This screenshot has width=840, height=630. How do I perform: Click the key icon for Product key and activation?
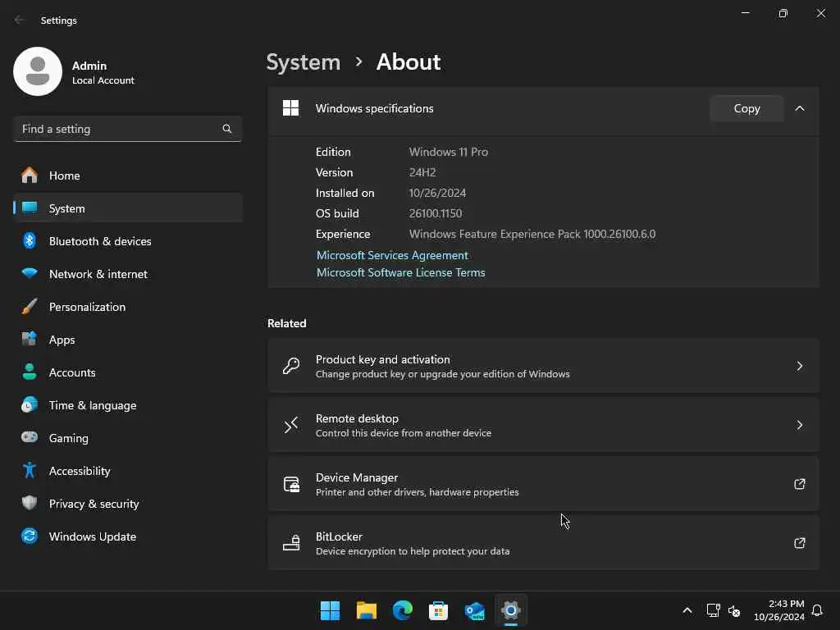(x=291, y=366)
